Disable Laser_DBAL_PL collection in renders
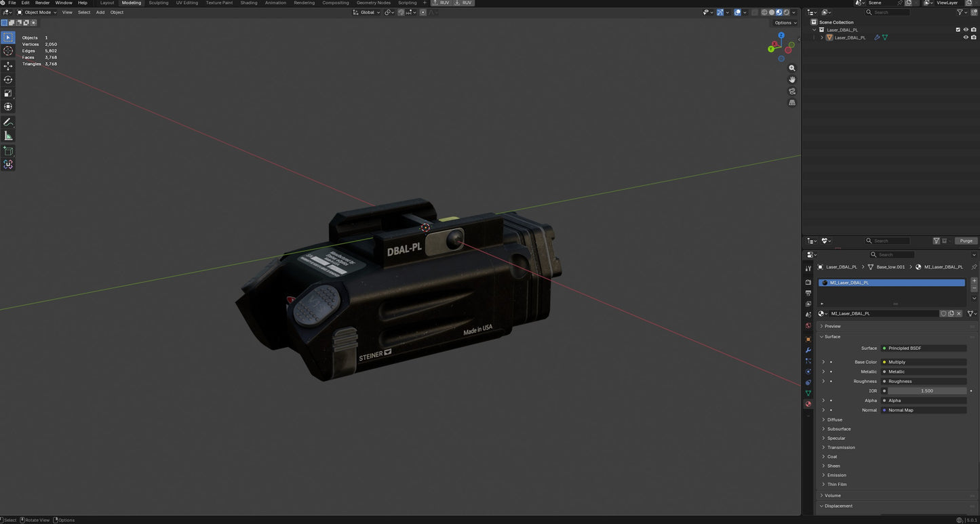 pos(974,30)
